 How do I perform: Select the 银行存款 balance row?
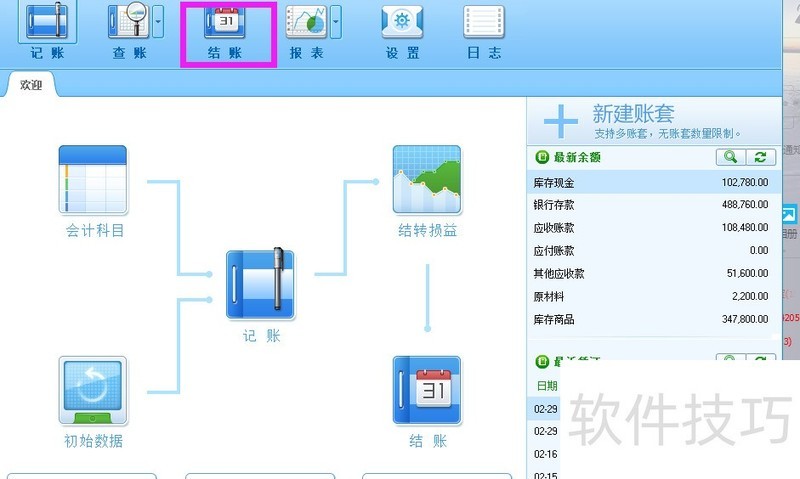click(x=654, y=205)
